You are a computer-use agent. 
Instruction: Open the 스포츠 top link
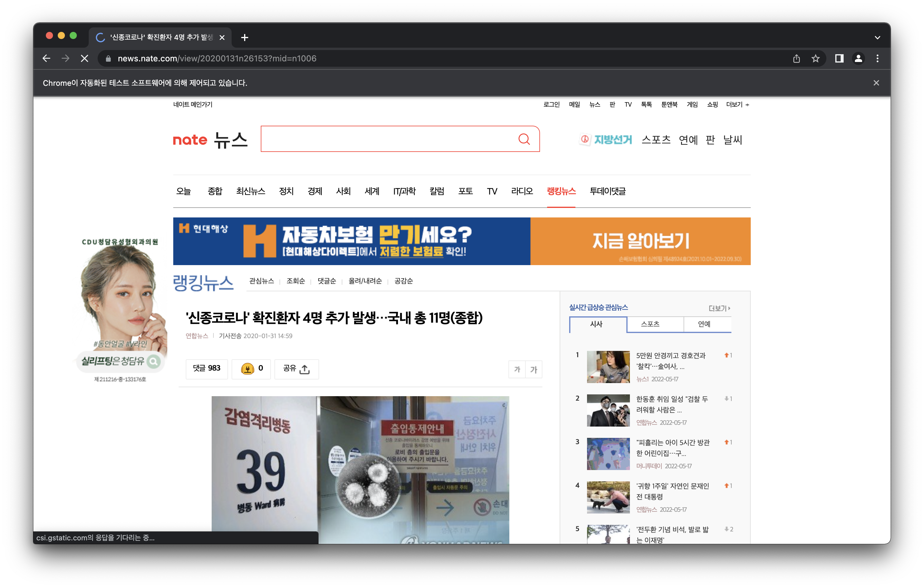[656, 140]
